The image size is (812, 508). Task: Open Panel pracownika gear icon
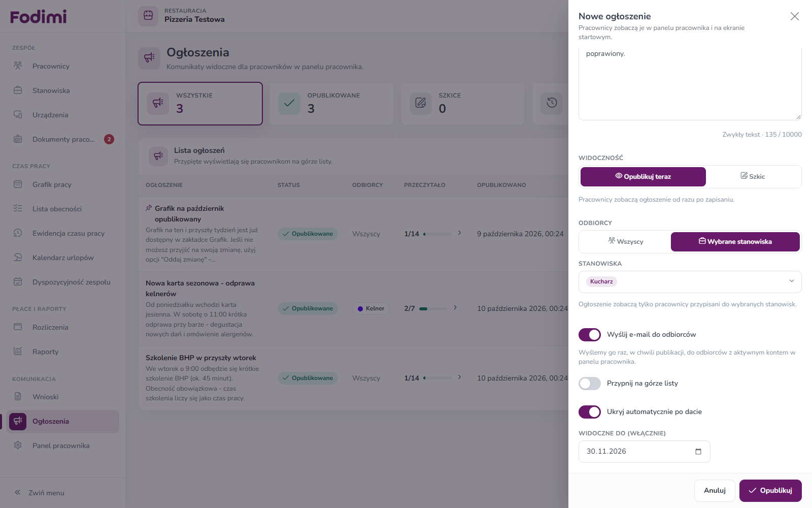click(x=18, y=446)
